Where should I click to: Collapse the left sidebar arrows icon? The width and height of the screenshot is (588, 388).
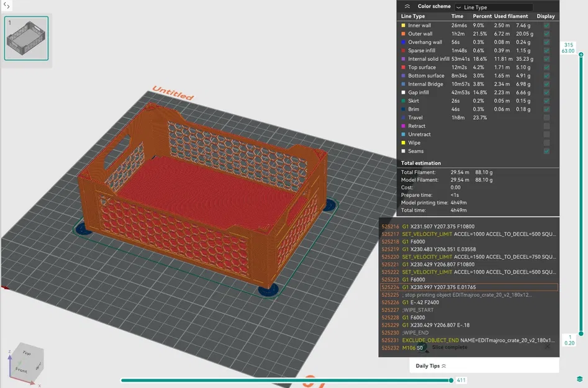tap(7, 6)
